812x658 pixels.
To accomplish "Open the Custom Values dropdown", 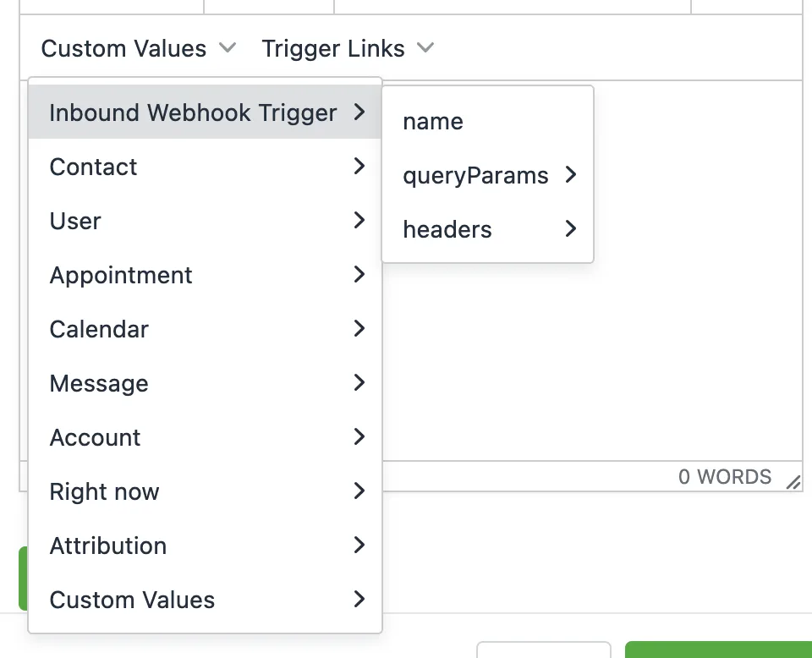I will pos(138,49).
